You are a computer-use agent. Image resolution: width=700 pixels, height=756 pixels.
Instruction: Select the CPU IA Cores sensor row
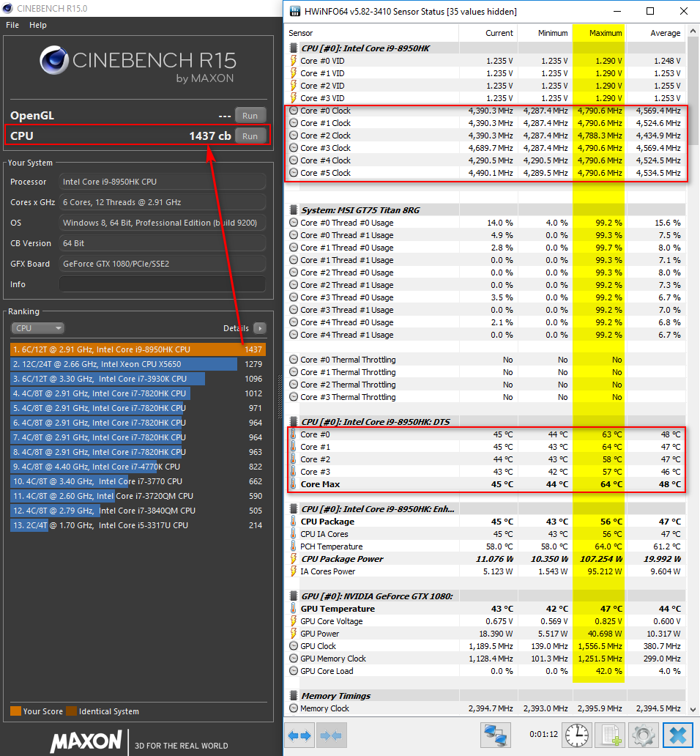pos(485,534)
